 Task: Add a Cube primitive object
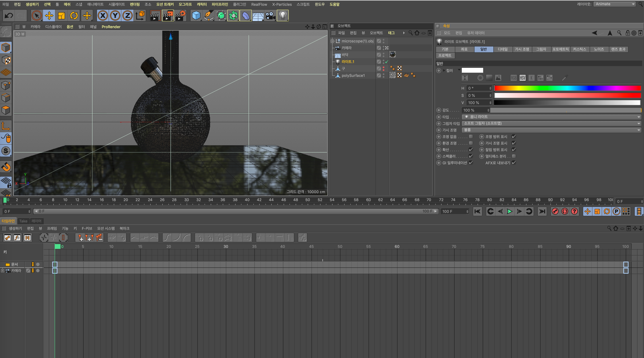coord(196,15)
